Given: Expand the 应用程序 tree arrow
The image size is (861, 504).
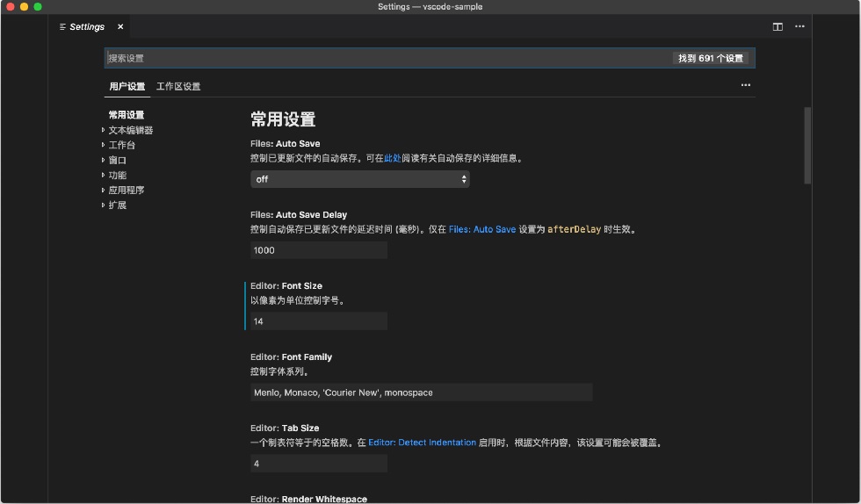Looking at the screenshot, I should tap(103, 190).
